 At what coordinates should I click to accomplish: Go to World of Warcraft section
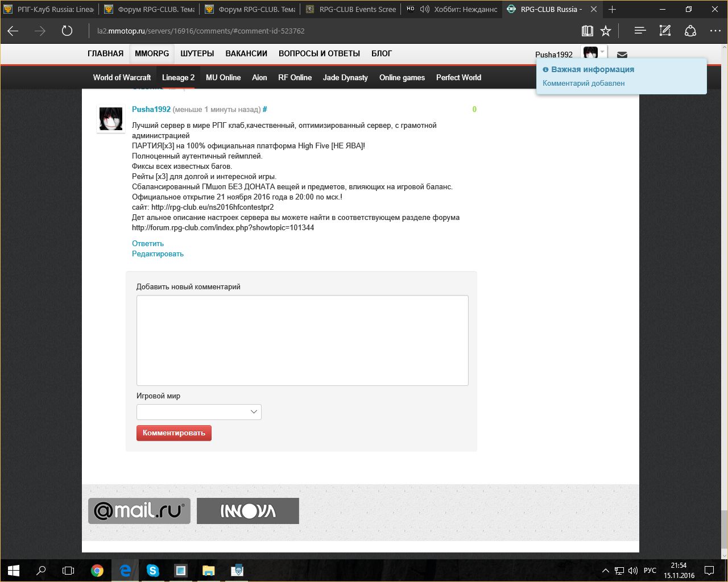(x=122, y=77)
